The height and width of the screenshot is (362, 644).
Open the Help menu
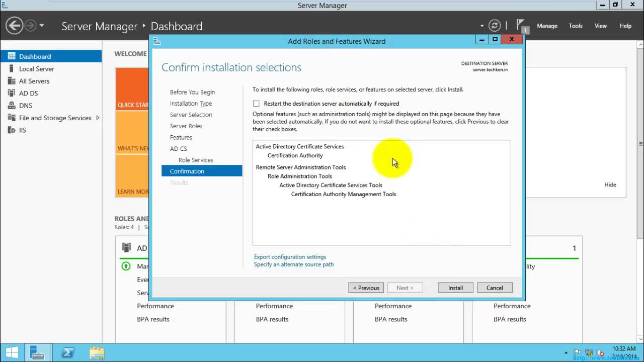pyautogui.click(x=625, y=26)
